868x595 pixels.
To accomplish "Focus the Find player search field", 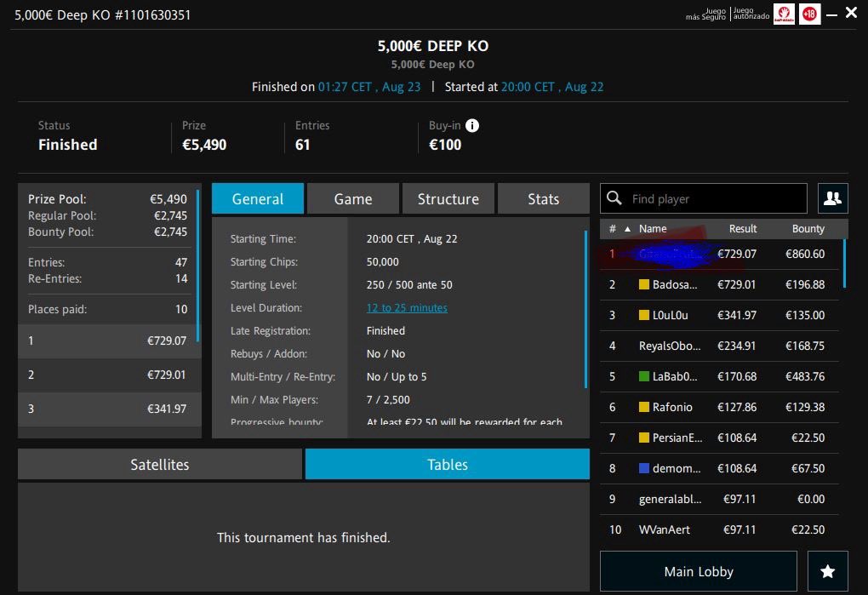I will click(704, 198).
